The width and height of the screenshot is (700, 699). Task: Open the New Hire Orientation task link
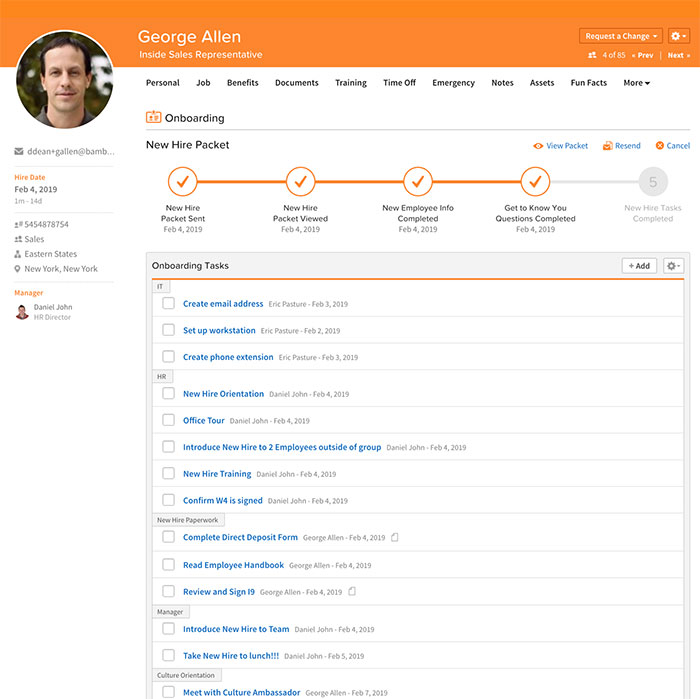coord(223,394)
